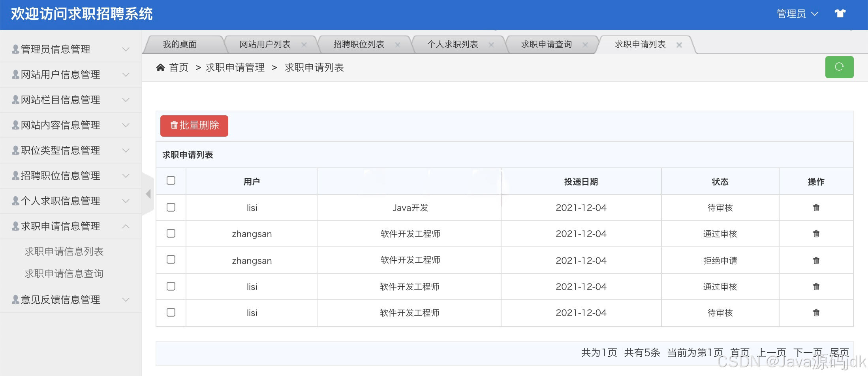Close the 求职申请查询 tab
868x376 pixels.
tap(585, 45)
